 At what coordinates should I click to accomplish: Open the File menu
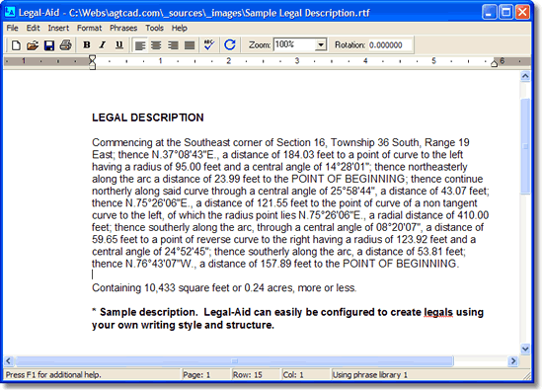point(12,28)
